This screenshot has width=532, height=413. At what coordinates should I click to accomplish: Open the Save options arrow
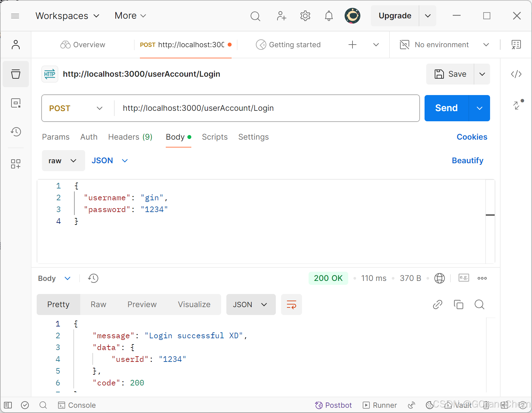(482, 74)
